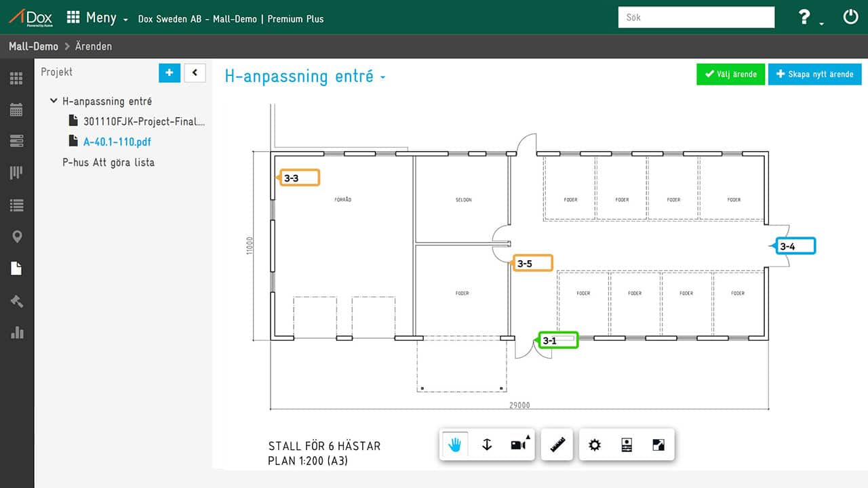Select the hand pan tool
Screen dimensions: 868x488
(454, 445)
